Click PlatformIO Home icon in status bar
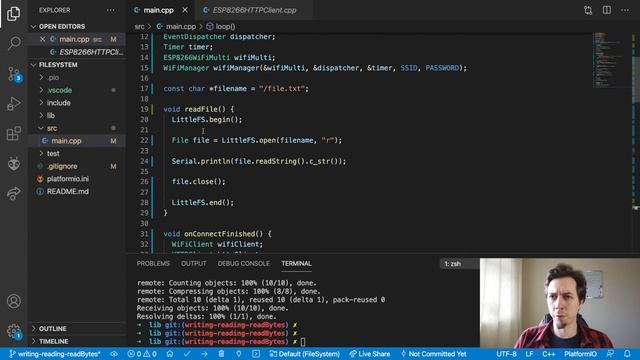 (x=170, y=354)
